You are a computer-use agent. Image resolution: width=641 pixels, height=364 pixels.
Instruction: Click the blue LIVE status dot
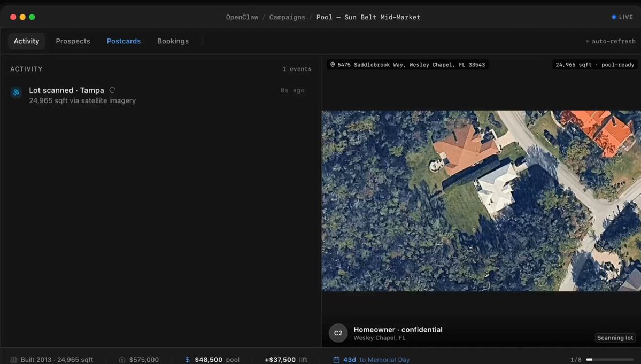pos(614,17)
